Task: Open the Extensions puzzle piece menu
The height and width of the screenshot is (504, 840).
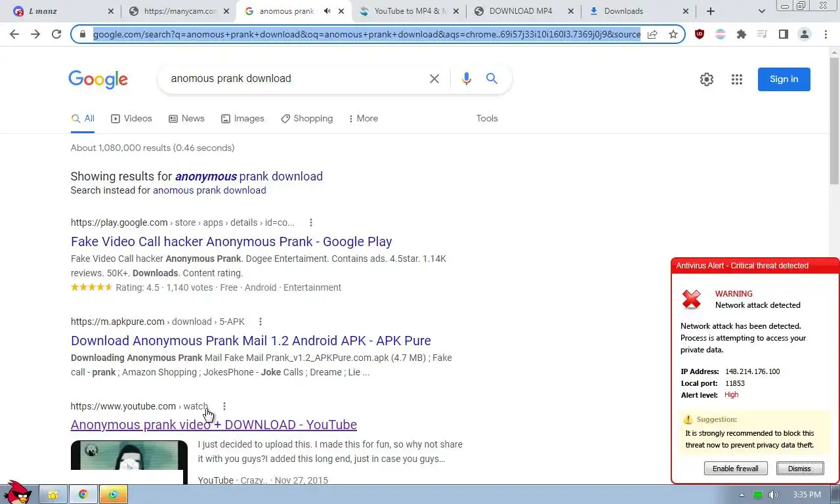Action: coord(742,34)
